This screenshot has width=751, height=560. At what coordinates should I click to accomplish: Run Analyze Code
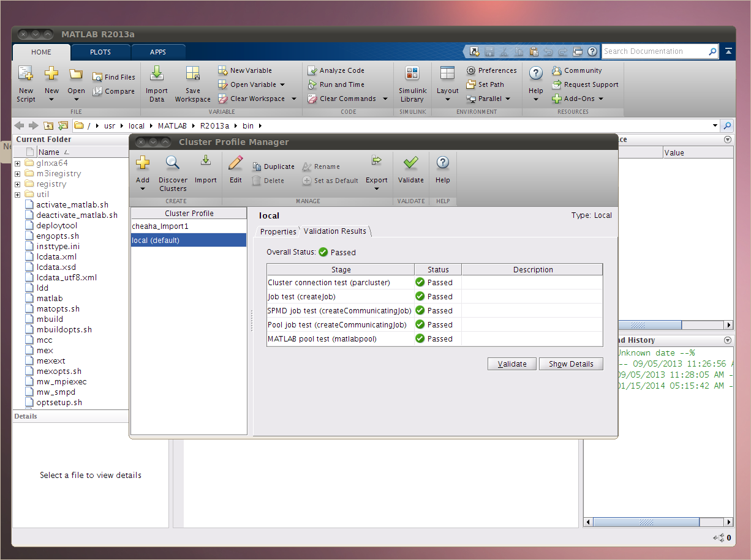click(336, 70)
